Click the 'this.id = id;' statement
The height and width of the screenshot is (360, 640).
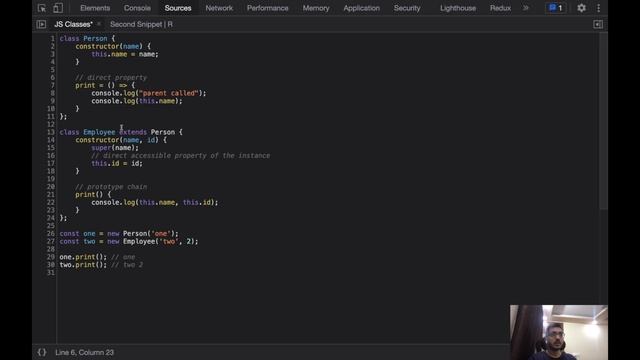point(117,163)
